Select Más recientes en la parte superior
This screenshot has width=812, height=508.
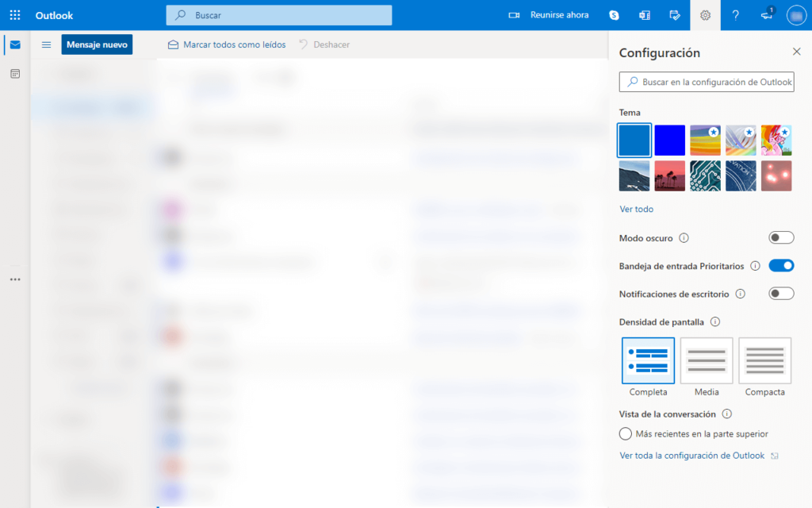[x=626, y=434]
